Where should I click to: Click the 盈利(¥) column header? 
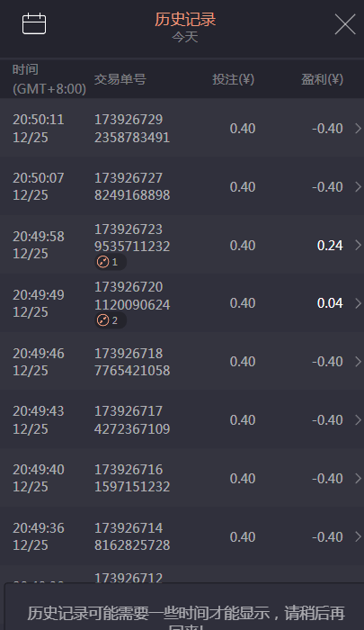[x=323, y=79]
